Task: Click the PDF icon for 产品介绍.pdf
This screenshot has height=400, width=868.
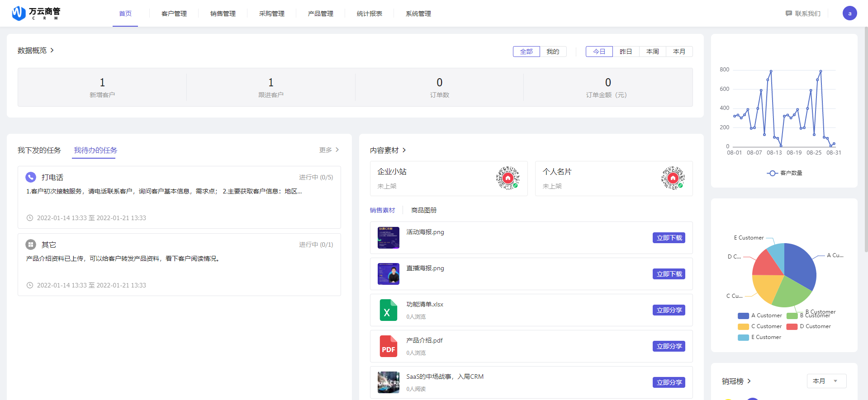Action: [389, 346]
